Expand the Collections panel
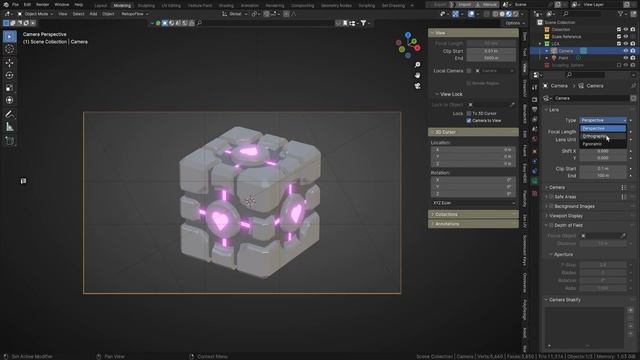640x360 pixels. click(473, 214)
